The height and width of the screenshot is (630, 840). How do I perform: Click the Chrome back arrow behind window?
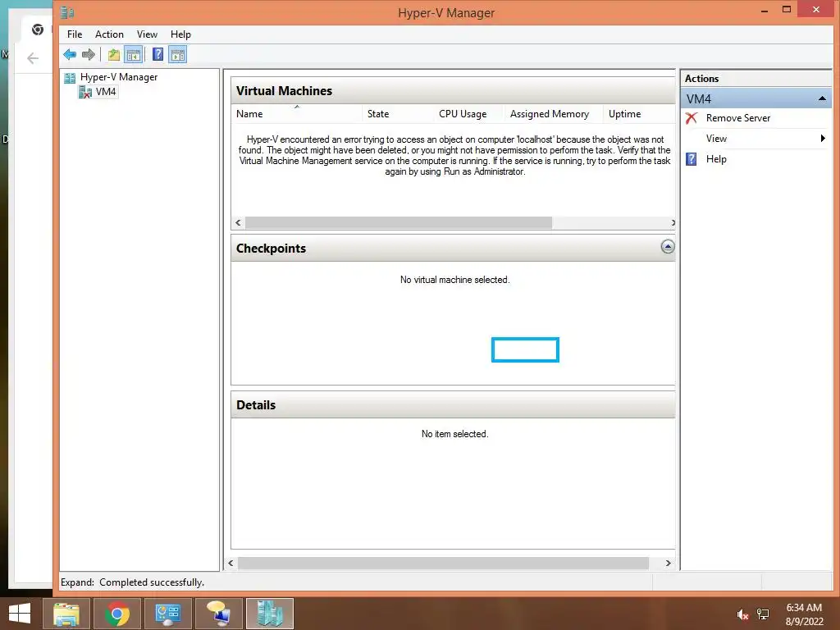click(x=33, y=58)
